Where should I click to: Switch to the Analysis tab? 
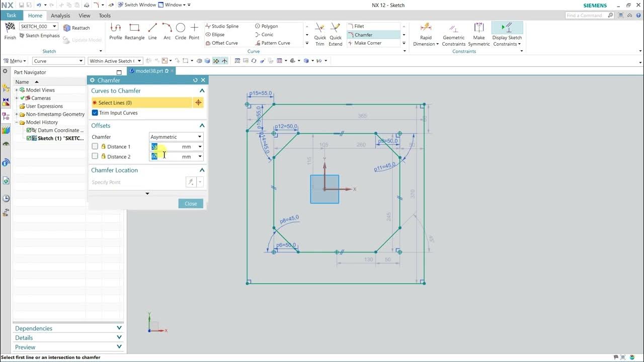[x=60, y=16]
